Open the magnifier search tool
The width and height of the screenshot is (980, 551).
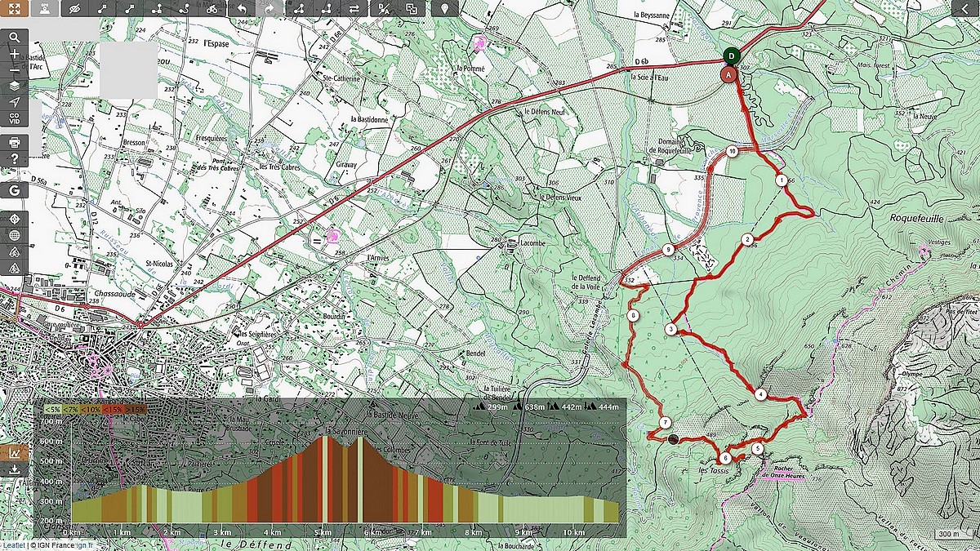click(15, 38)
